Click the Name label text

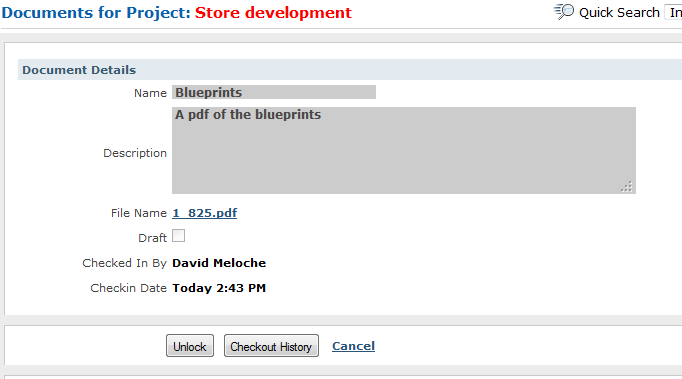click(x=150, y=93)
